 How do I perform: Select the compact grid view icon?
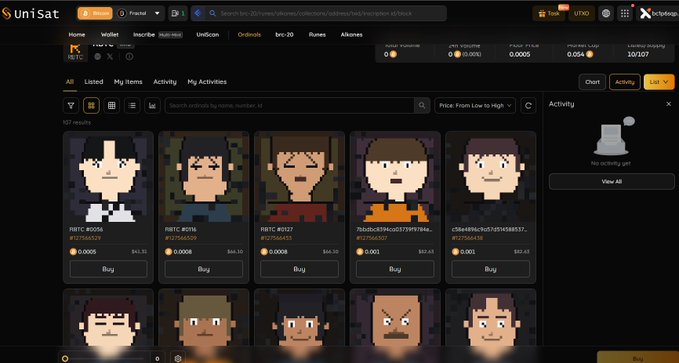pyautogui.click(x=112, y=106)
